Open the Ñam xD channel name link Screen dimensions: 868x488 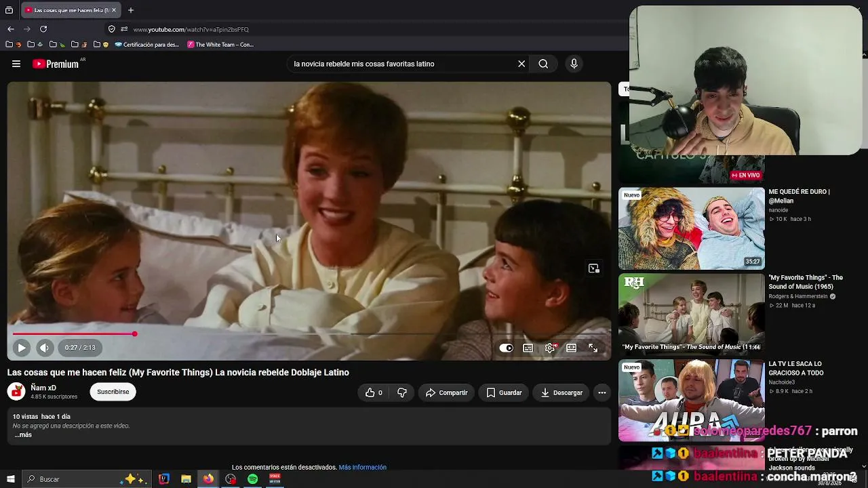coord(43,388)
